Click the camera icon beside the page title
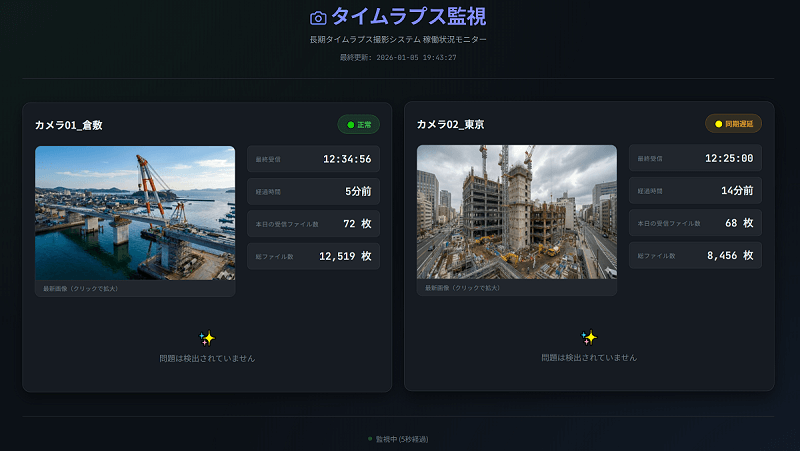800x451 pixels. [x=318, y=18]
